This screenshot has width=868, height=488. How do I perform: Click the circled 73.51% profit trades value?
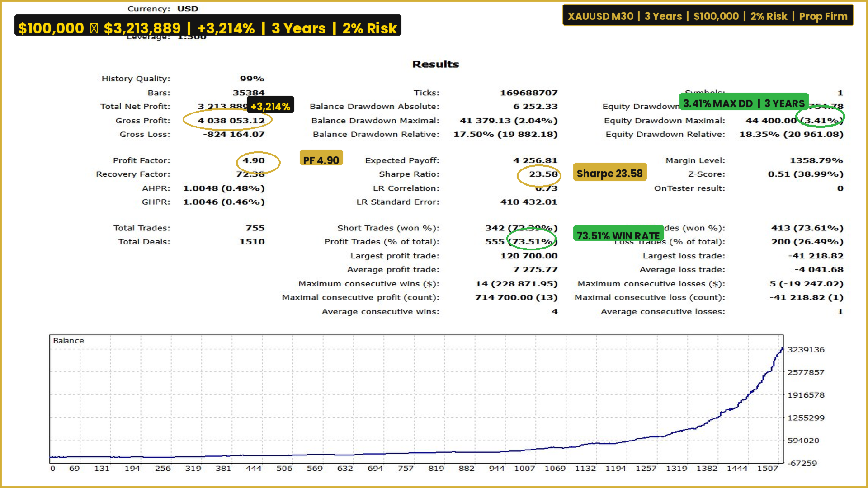(x=532, y=242)
